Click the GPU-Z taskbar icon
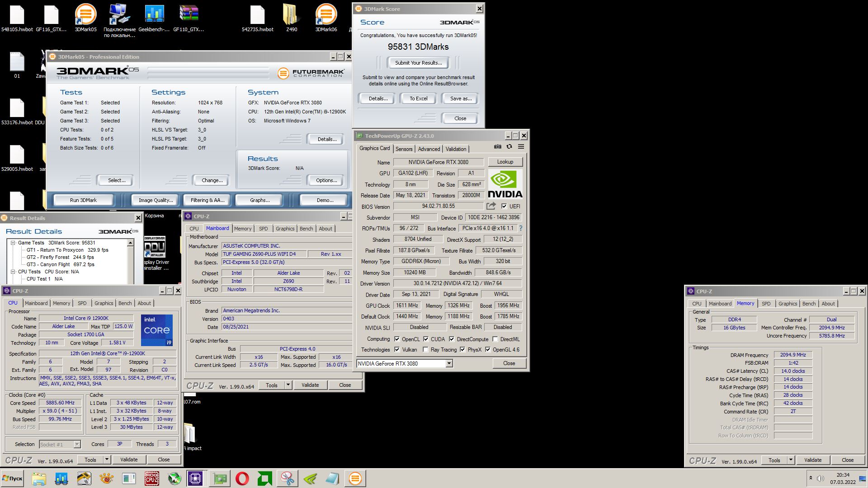 [220, 479]
